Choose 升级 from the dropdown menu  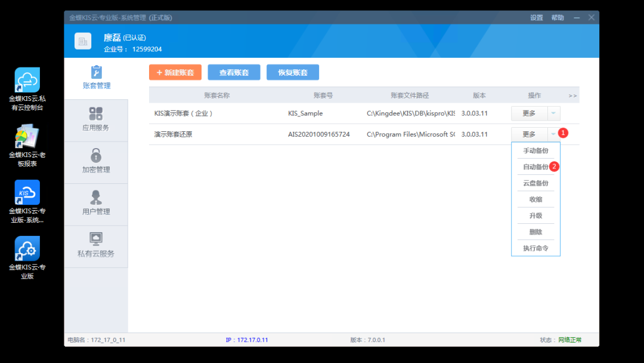535,216
